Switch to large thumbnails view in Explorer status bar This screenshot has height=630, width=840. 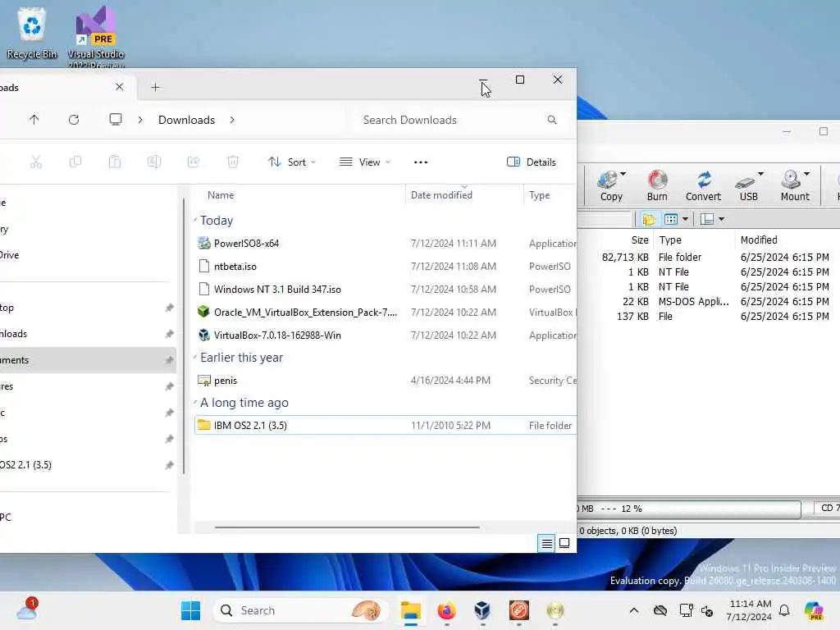point(564,544)
